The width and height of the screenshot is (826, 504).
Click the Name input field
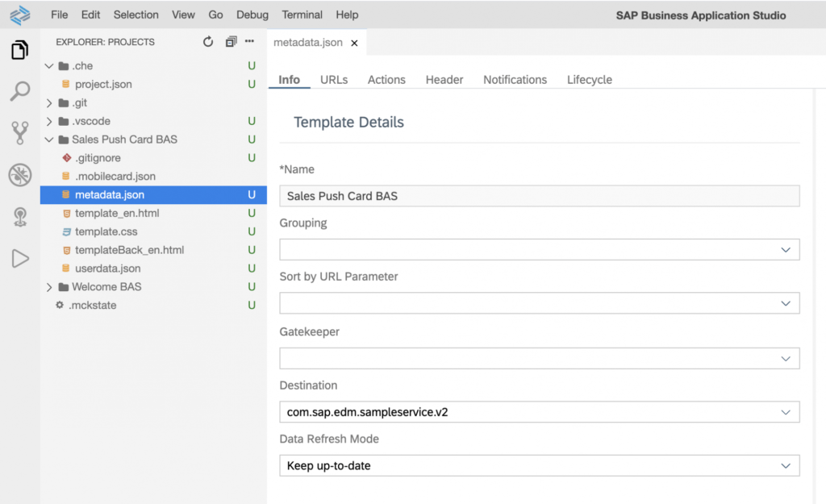(539, 196)
